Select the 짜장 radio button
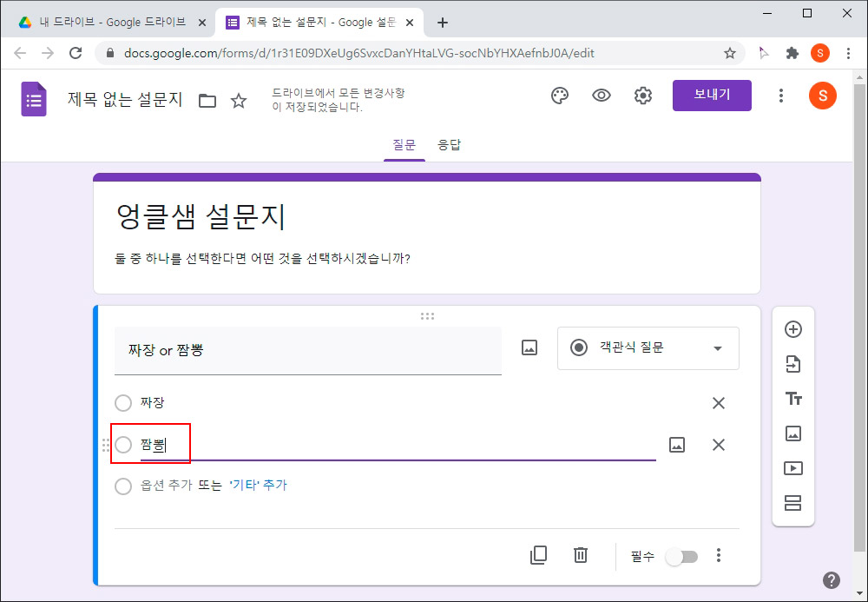The image size is (868, 602). [122, 402]
